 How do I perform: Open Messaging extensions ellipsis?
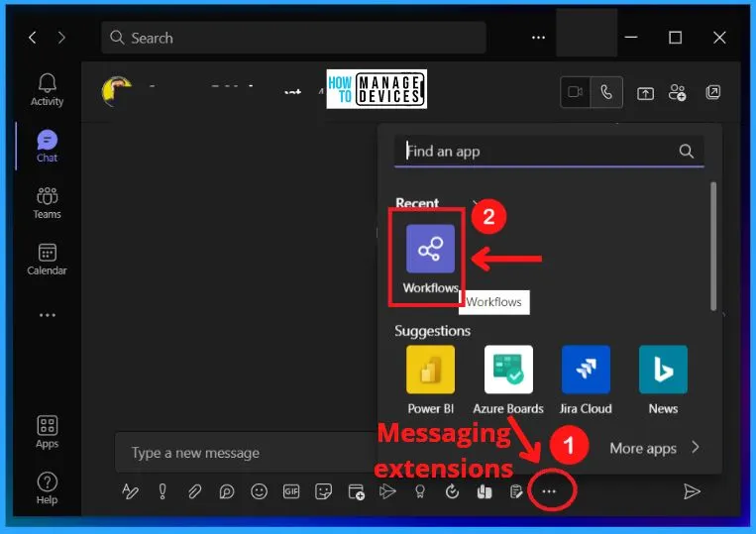coord(549,491)
